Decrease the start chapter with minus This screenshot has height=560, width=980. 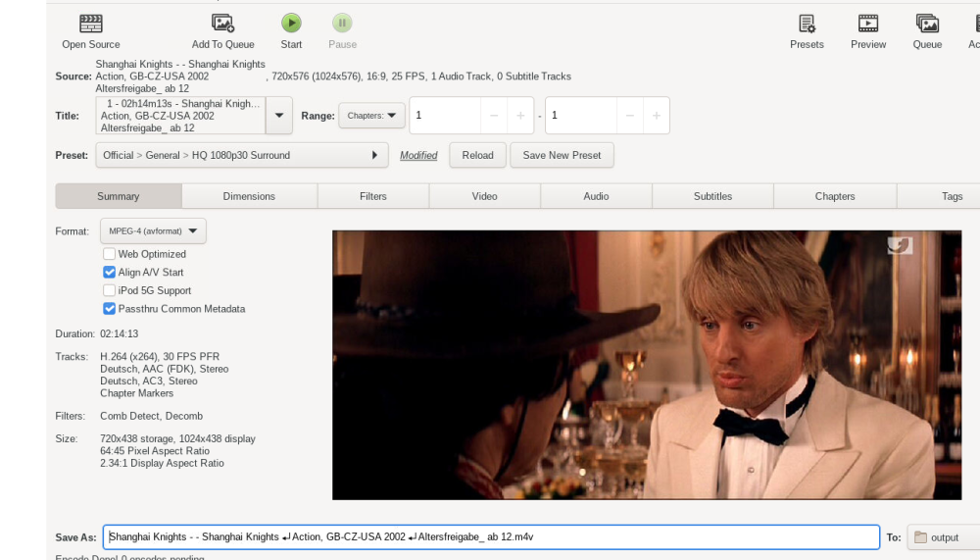coord(494,115)
